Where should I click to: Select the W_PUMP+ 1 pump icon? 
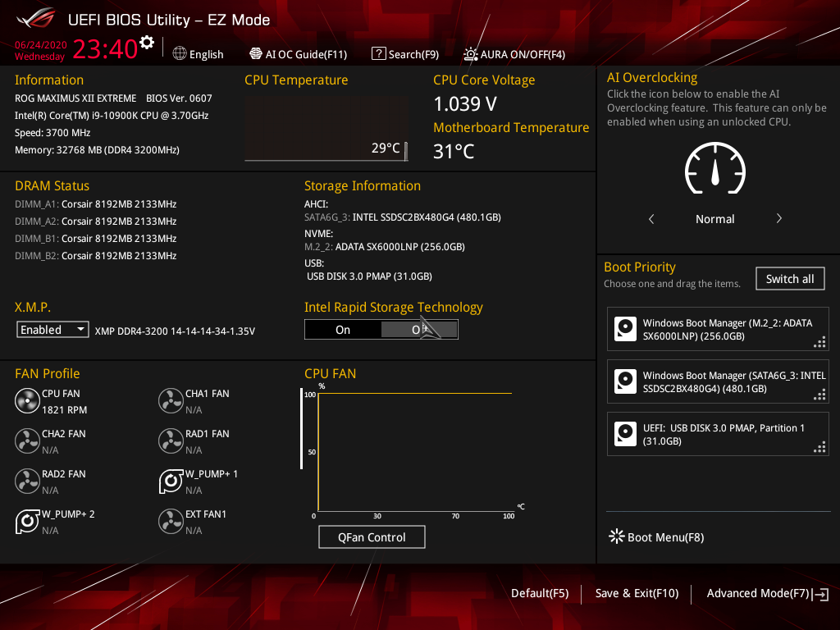(171, 481)
